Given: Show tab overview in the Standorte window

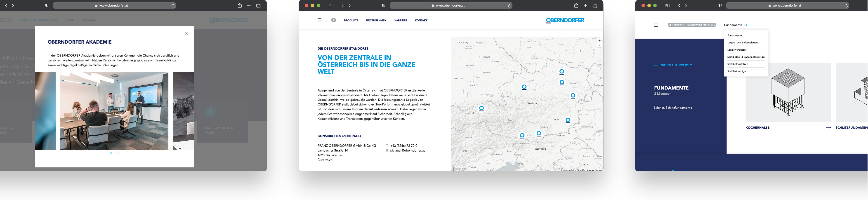Looking at the screenshot, I should point(595,6).
